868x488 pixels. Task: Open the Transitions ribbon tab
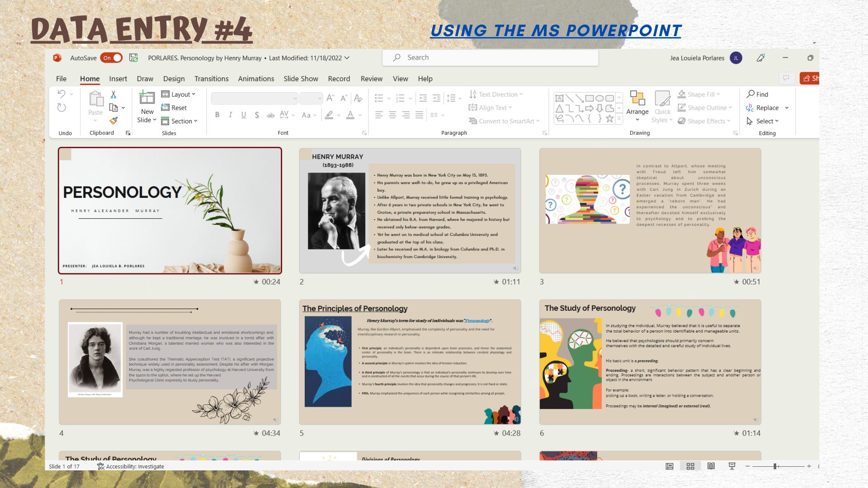click(211, 79)
